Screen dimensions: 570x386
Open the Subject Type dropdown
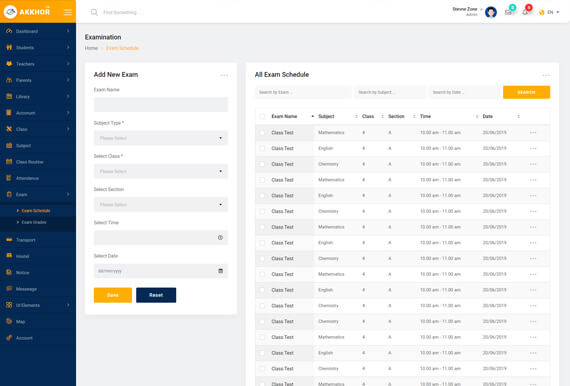(161, 138)
